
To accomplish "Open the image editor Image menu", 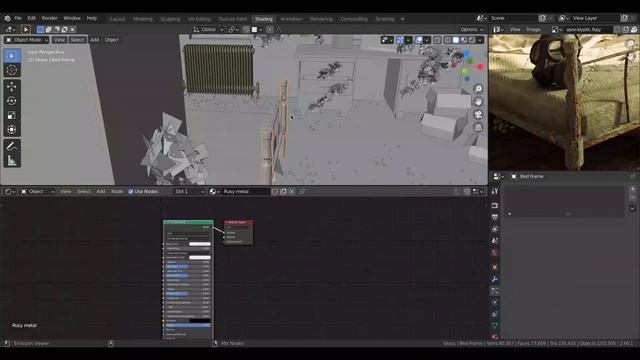I will click(x=533, y=29).
